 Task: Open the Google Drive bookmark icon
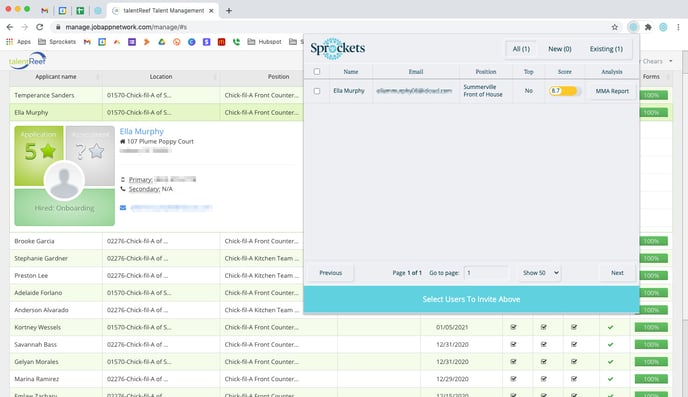161,42
